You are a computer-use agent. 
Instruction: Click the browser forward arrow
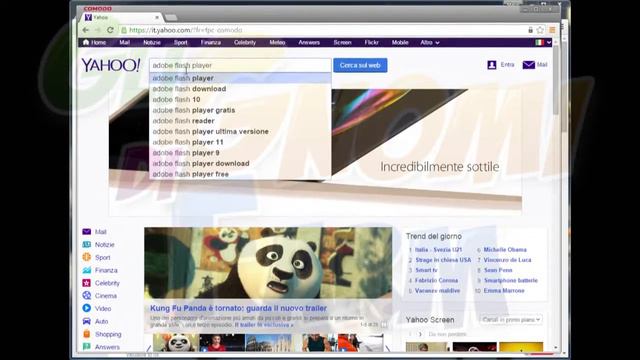pyautogui.click(x=98, y=30)
